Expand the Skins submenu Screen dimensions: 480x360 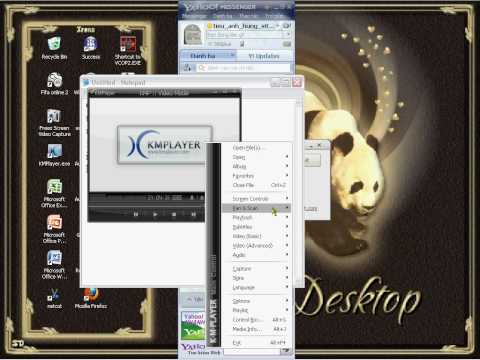(x=256, y=278)
